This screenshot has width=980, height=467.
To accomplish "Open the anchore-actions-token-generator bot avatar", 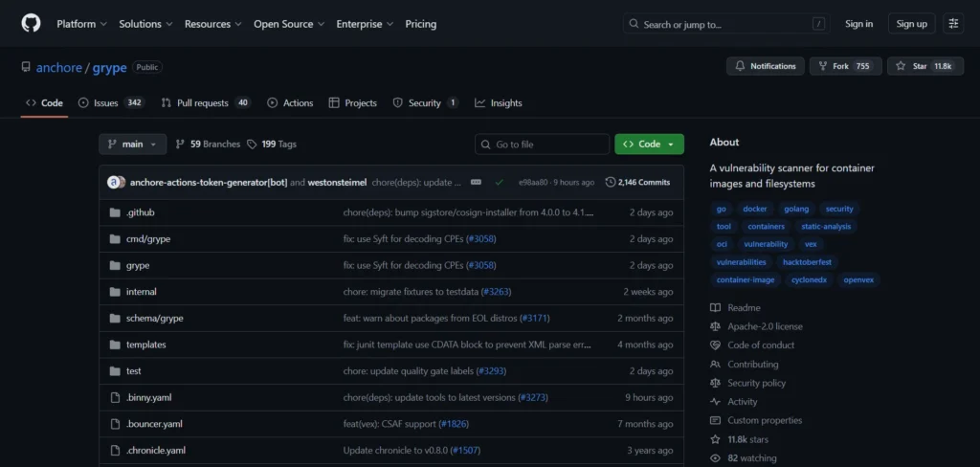I will (115, 183).
